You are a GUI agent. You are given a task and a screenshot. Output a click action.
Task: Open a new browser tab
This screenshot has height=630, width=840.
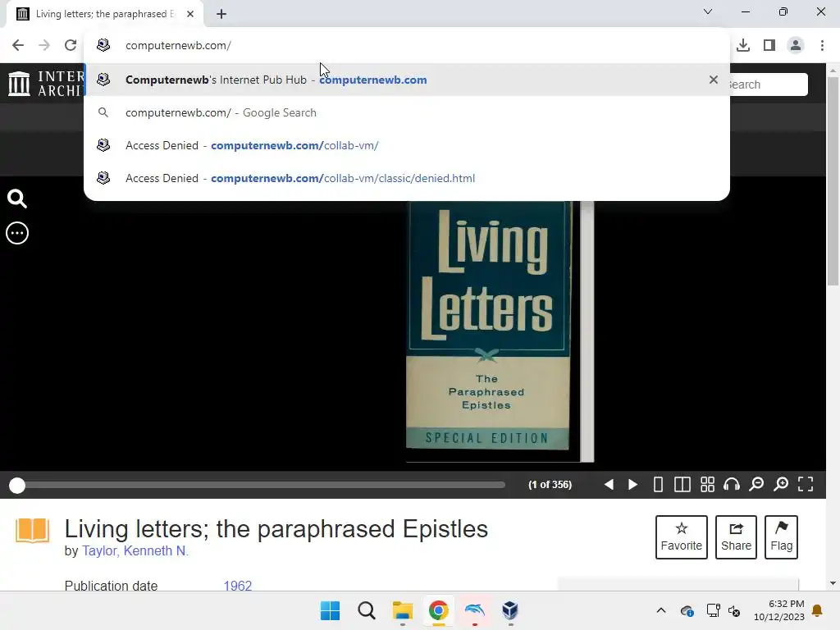(x=221, y=14)
